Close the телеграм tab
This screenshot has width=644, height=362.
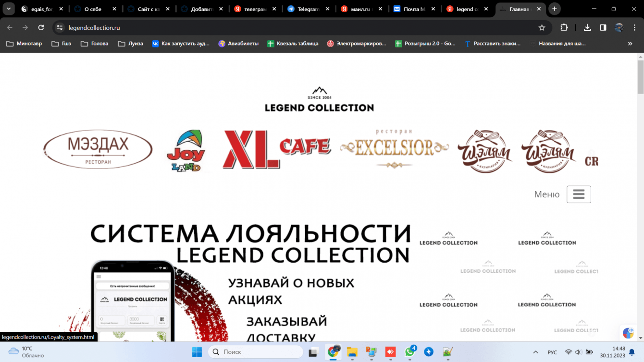(x=273, y=9)
